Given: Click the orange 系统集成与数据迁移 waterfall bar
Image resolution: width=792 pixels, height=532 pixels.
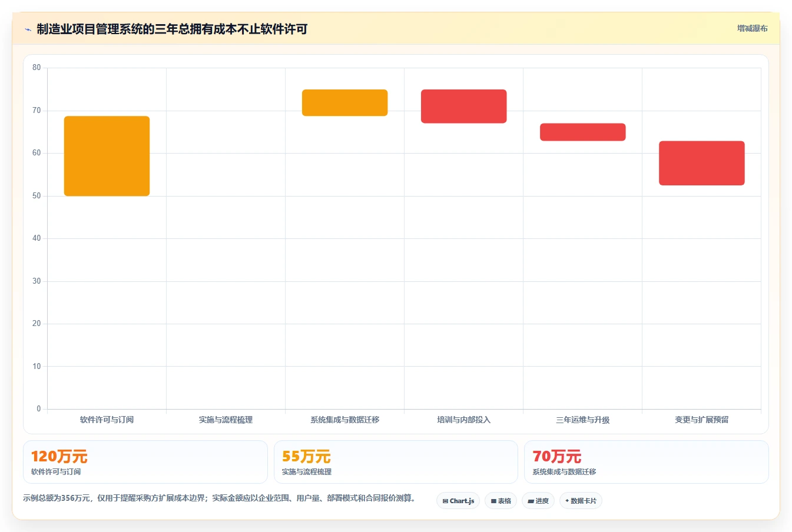Looking at the screenshot, I should [x=345, y=102].
